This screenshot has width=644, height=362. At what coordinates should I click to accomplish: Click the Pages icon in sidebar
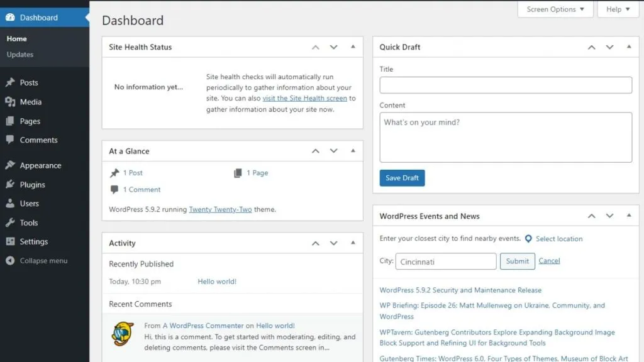pyautogui.click(x=10, y=121)
